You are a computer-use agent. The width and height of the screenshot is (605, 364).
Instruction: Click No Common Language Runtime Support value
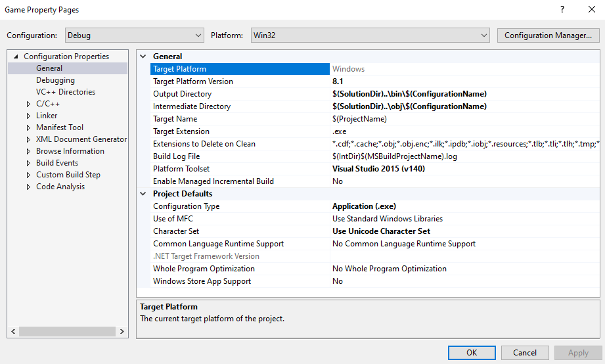click(404, 244)
